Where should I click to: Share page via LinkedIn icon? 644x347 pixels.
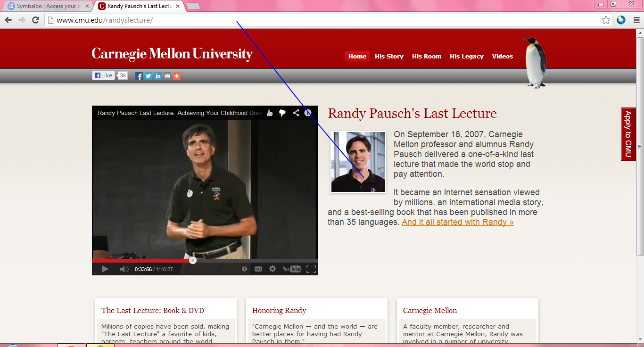(158, 76)
